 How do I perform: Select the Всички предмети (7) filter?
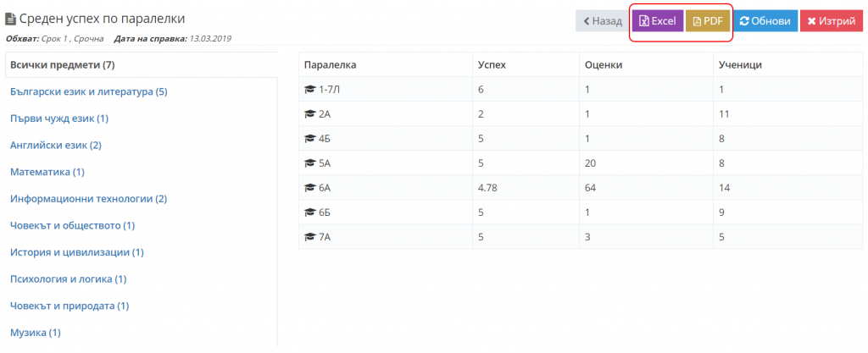click(62, 65)
